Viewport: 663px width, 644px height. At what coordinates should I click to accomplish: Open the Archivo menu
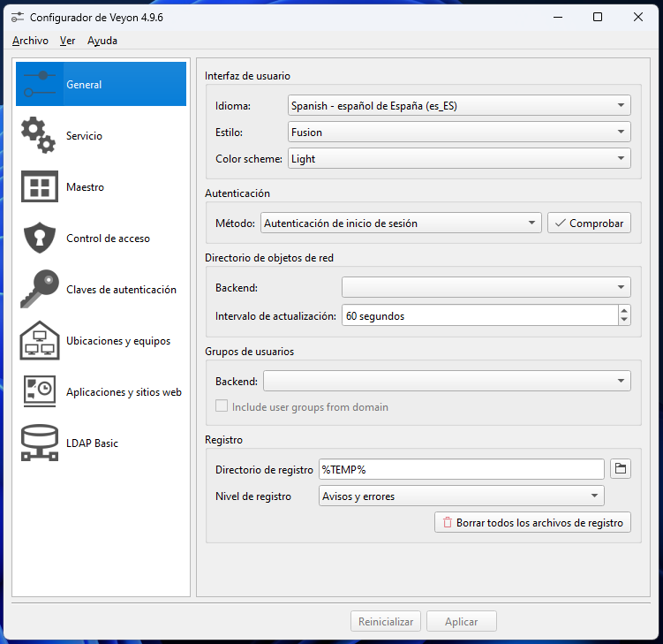[30, 41]
